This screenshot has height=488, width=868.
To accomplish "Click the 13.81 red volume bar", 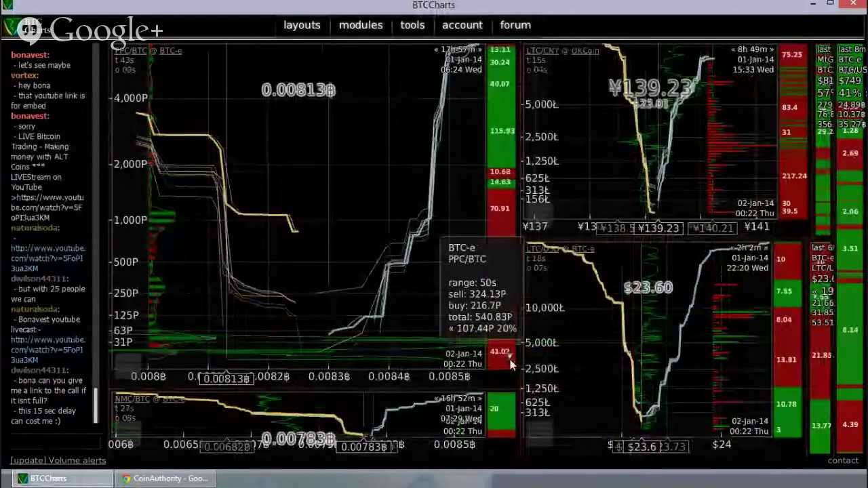I will [787, 359].
